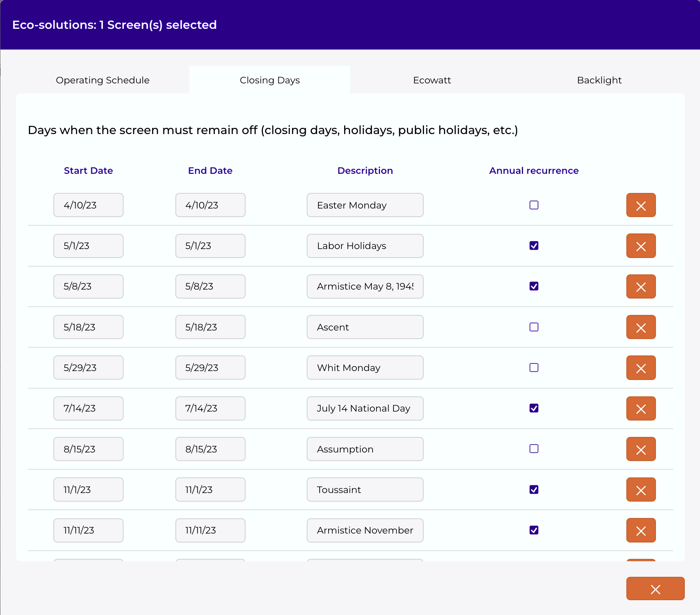Disable annual recurrence for Armistice November
This screenshot has width=700, height=615.
pyautogui.click(x=534, y=530)
